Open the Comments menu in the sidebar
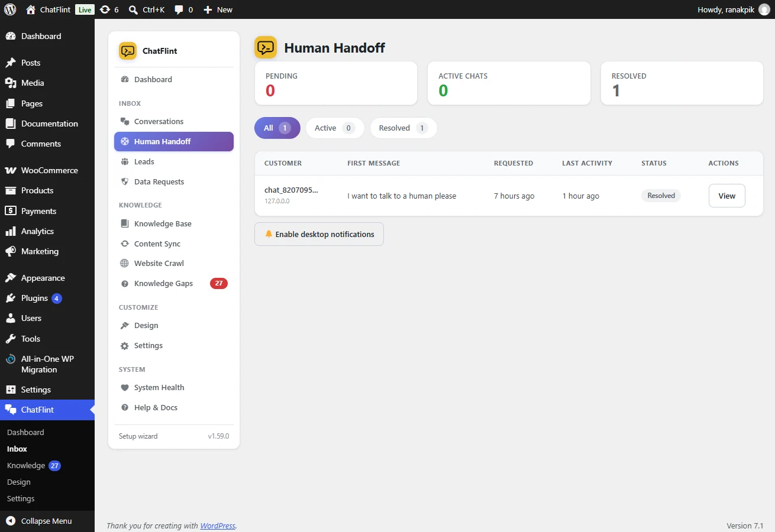This screenshot has height=532, width=775. [47, 144]
